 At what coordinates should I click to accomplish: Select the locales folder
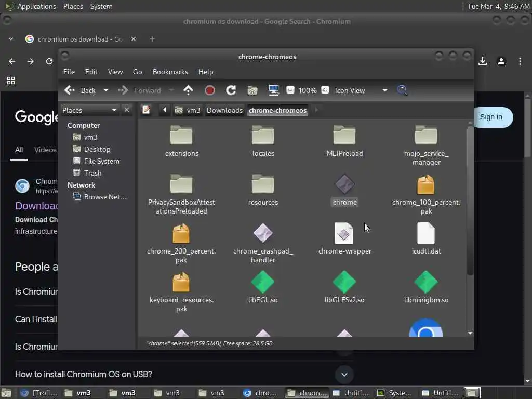click(x=263, y=141)
